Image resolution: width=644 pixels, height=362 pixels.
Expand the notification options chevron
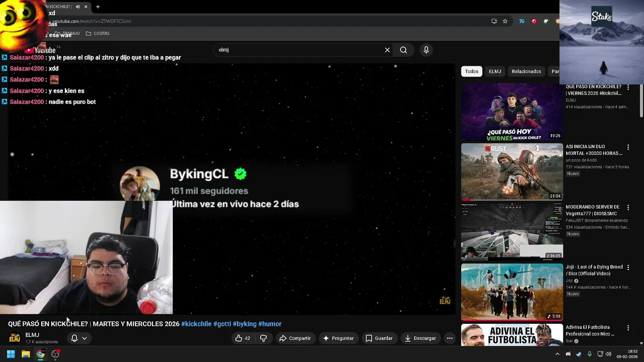85,338
